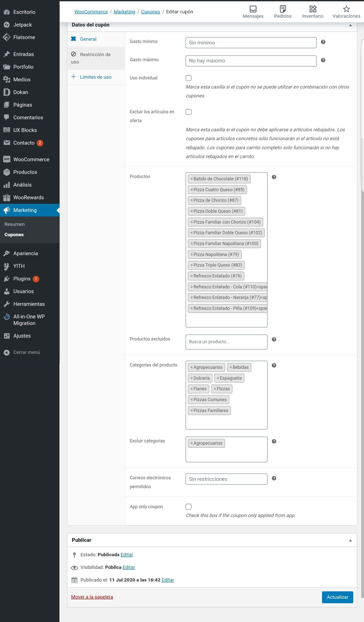The width and height of the screenshot is (364, 622).
Task: Open Flatsome in the sidebar
Action: click(x=30, y=37)
